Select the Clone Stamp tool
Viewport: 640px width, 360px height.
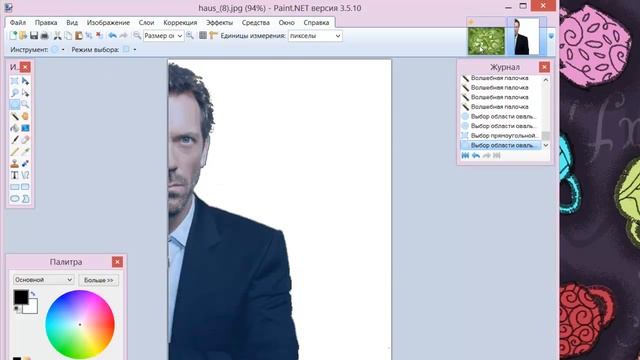tap(15, 164)
